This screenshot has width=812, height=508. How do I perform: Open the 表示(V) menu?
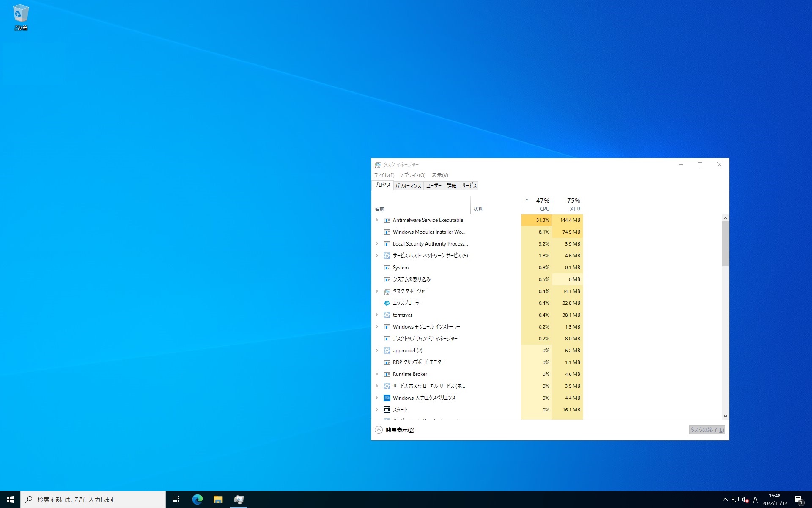tap(440, 175)
